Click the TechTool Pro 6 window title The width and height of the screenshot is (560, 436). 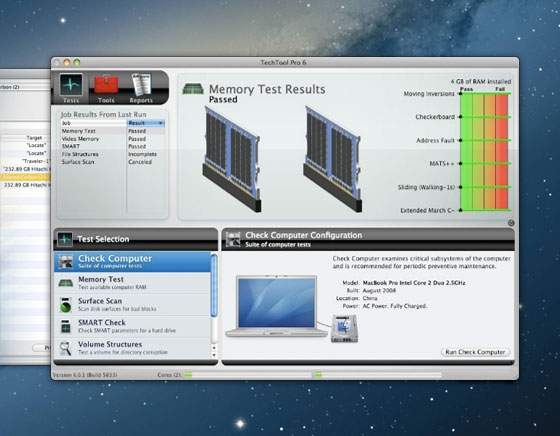pyautogui.click(x=283, y=62)
